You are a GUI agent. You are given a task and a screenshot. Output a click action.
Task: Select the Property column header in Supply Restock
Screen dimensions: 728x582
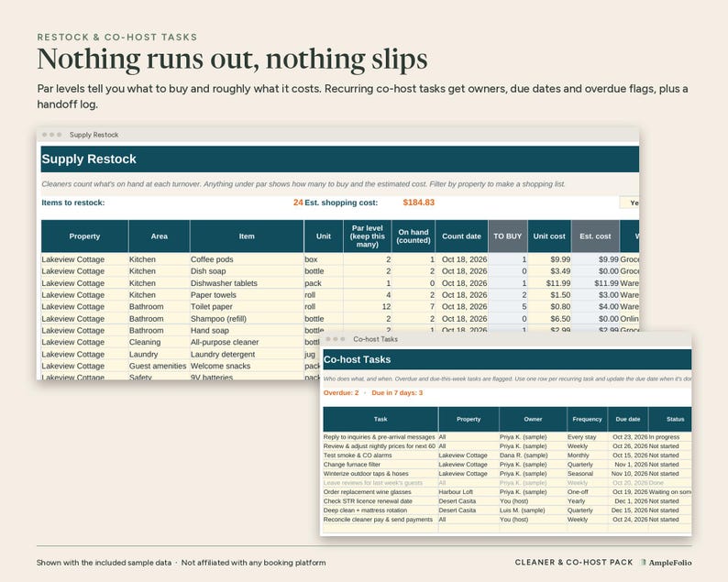[84, 236]
